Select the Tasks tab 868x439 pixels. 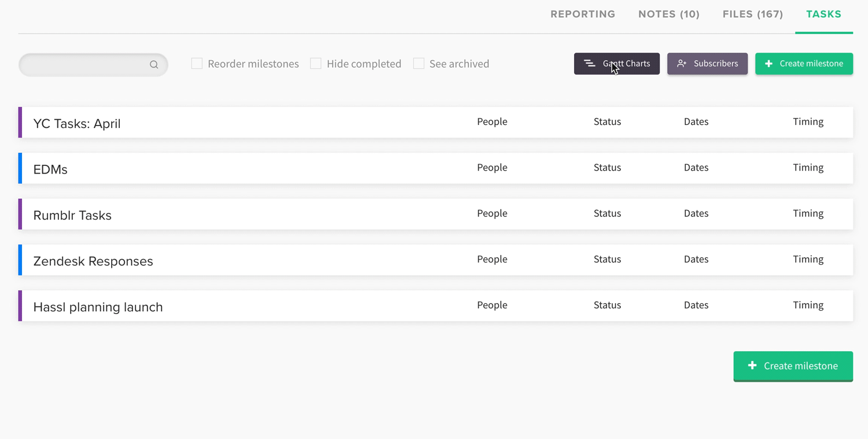point(823,14)
